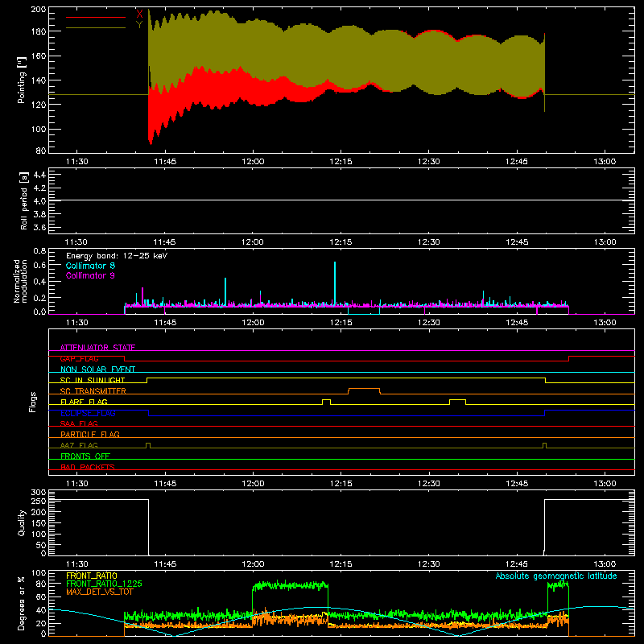Click the 'Roll period [s]' axis title

(24, 200)
